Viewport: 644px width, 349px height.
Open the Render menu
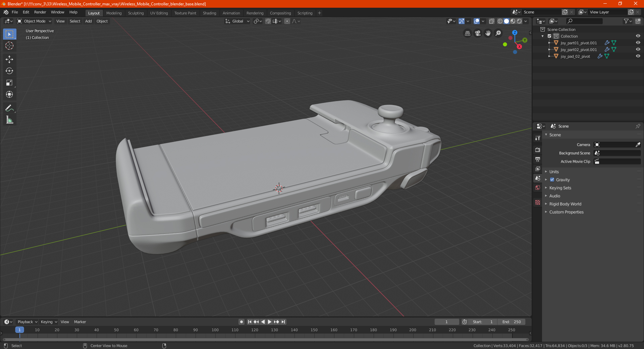40,12
